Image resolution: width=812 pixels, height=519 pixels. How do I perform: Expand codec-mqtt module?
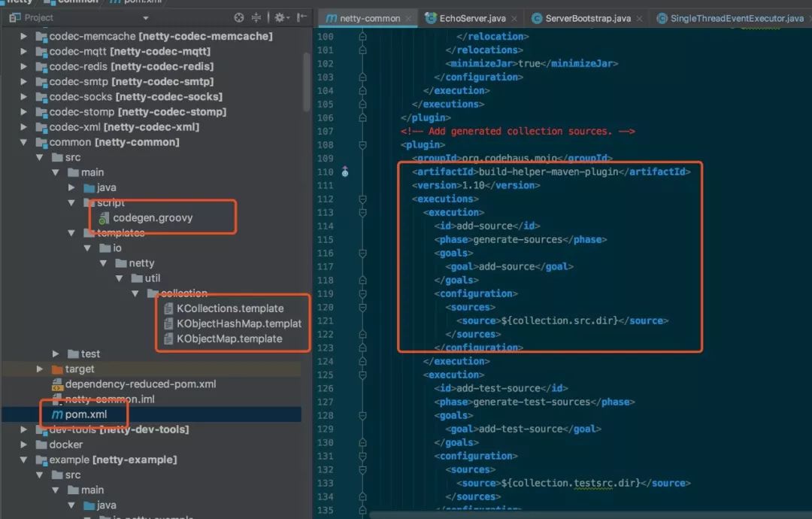click(23, 51)
